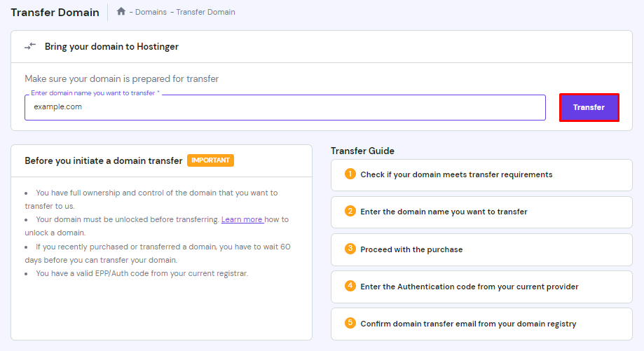Expand Confirm domain transfer email step
The height and width of the screenshot is (351, 644).
pyautogui.click(x=481, y=324)
